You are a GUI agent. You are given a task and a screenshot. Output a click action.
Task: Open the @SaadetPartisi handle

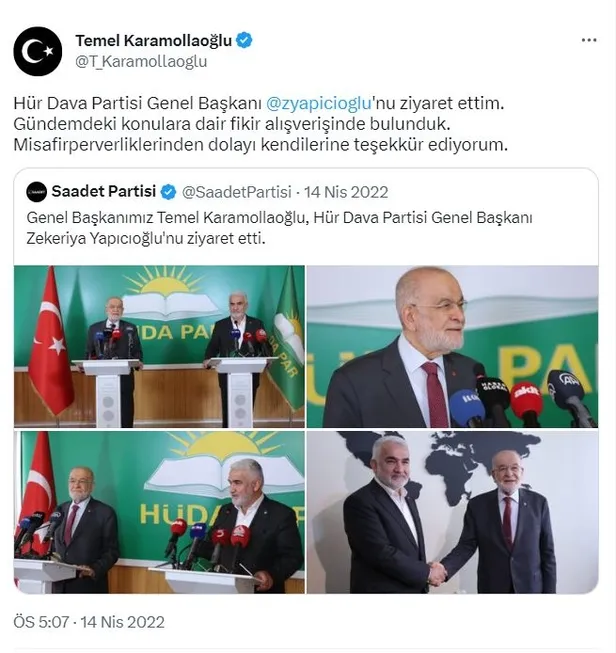237,192
